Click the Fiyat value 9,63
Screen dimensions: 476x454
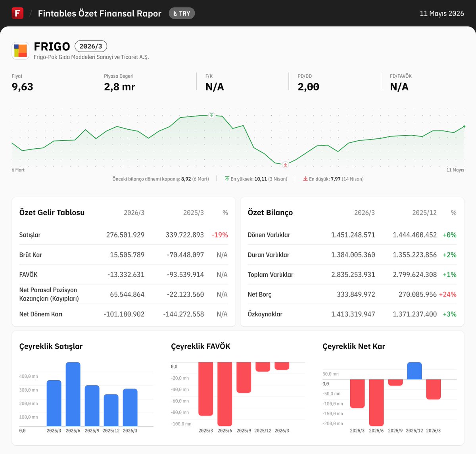23,87
